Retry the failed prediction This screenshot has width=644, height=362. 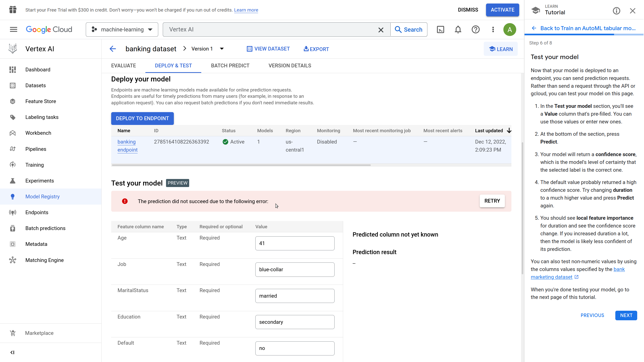492,201
